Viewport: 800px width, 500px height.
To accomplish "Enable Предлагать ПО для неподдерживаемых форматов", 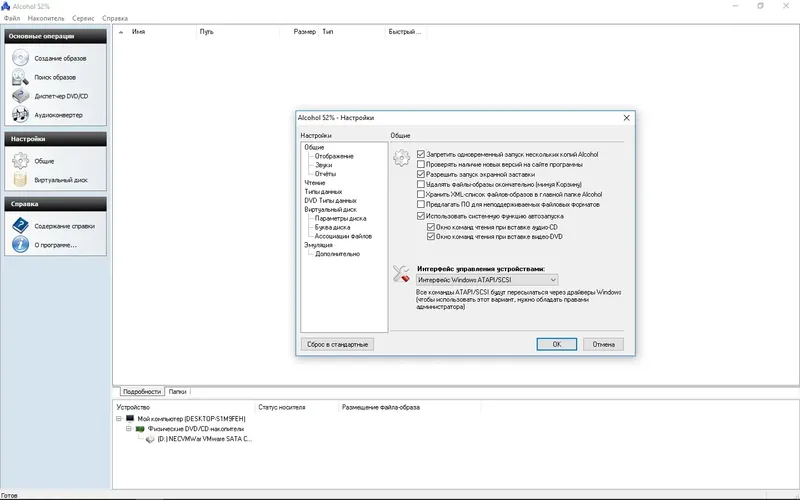I will (421, 205).
